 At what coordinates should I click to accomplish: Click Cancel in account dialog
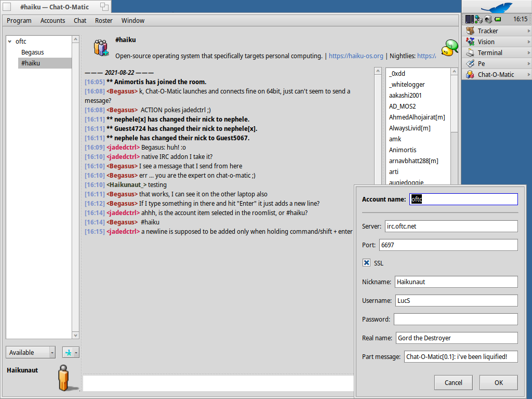click(x=453, y=383)
